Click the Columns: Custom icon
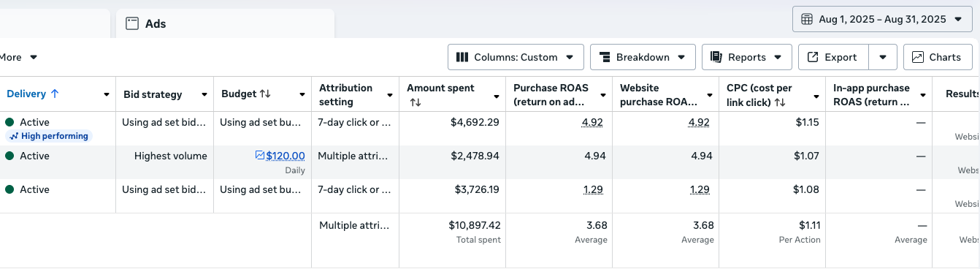Viewport: 980px width, 269px height. [462, 57]
